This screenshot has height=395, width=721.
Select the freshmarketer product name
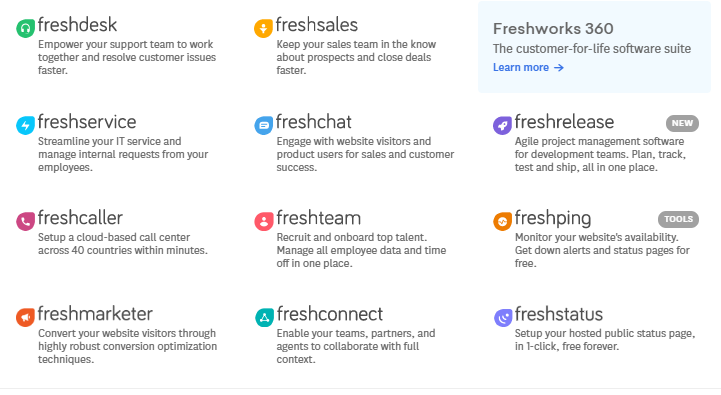point(95,314)
